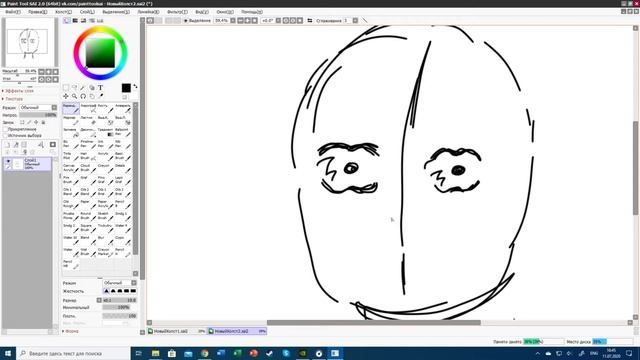Toggle the first layer lock icon
The height and width of the screenshot is (360, 640).
[x=22, y=122]
